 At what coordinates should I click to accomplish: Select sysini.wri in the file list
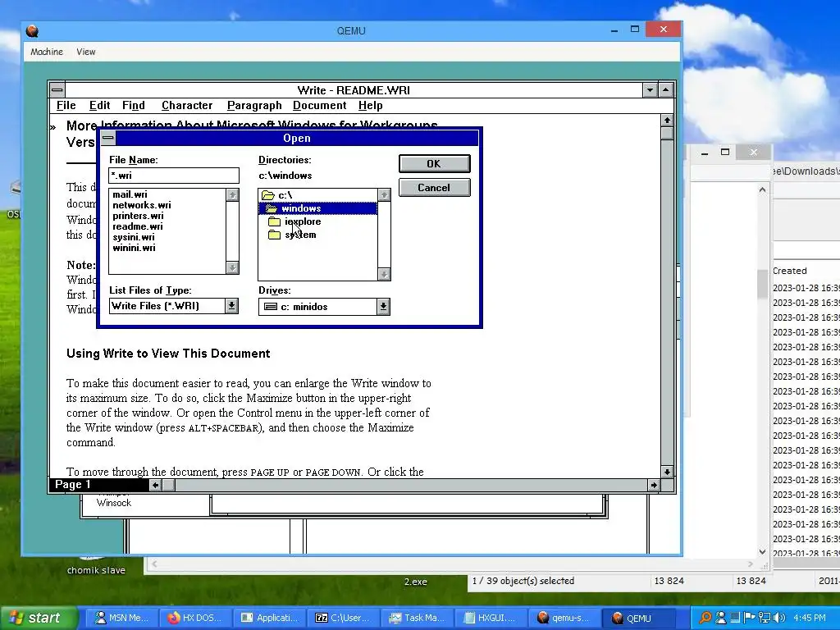134,237
